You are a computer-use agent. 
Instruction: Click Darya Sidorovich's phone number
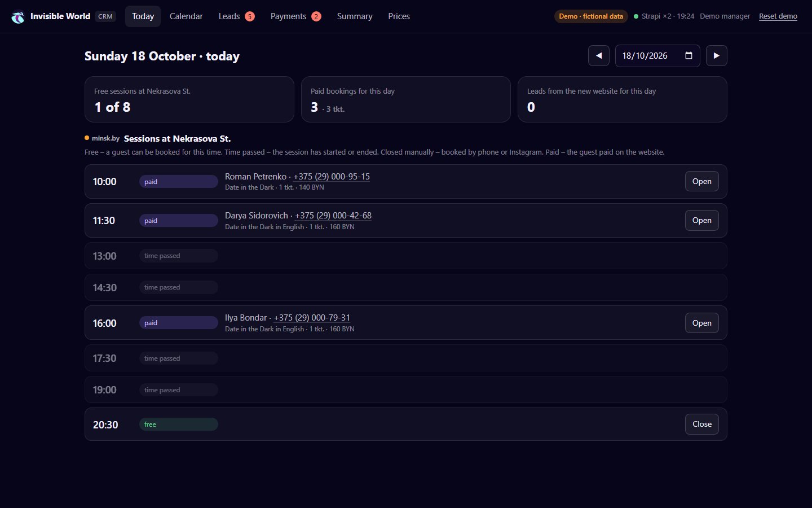point(333,216)
